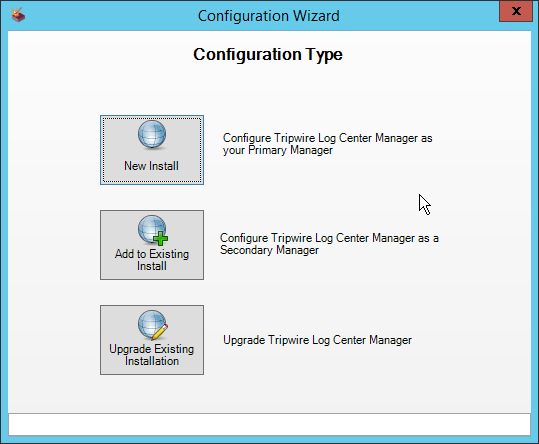The height and width of the screenshot is (444, 539).
Task: Click the globe icon on New Install
Action: pos(152,135)
